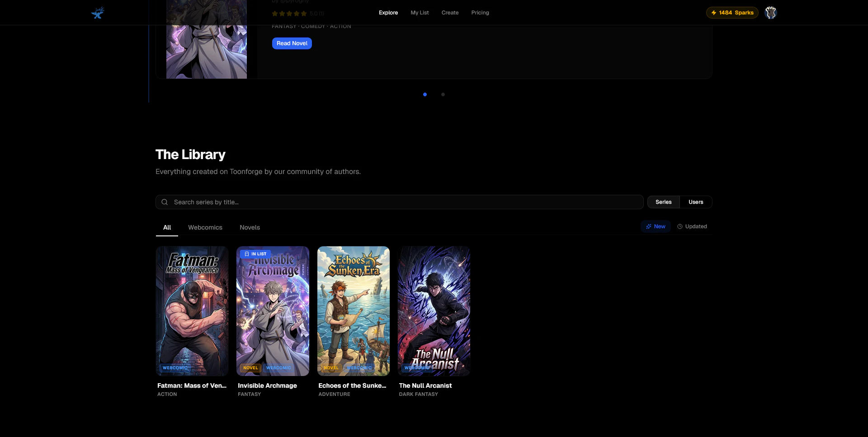Click the Toonforge bird logo
The width and height of the screenshot is (868, 437).
pos(98,13)
